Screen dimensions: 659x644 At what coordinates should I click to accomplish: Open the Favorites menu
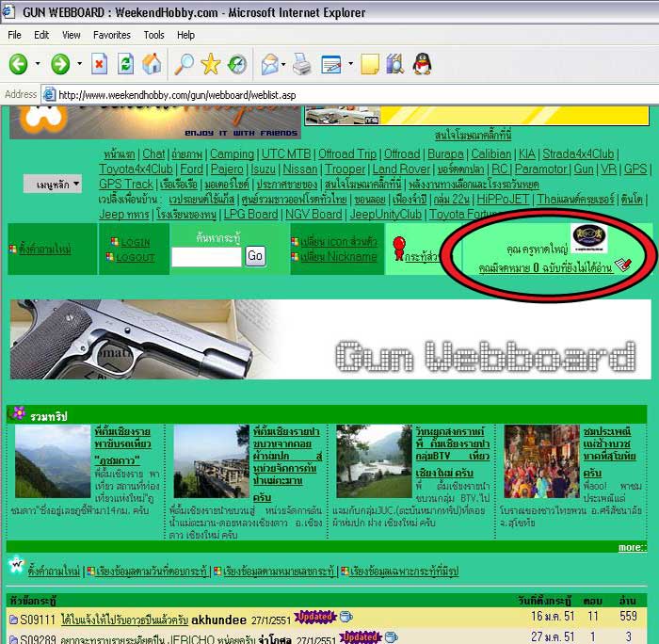(111, 35)
